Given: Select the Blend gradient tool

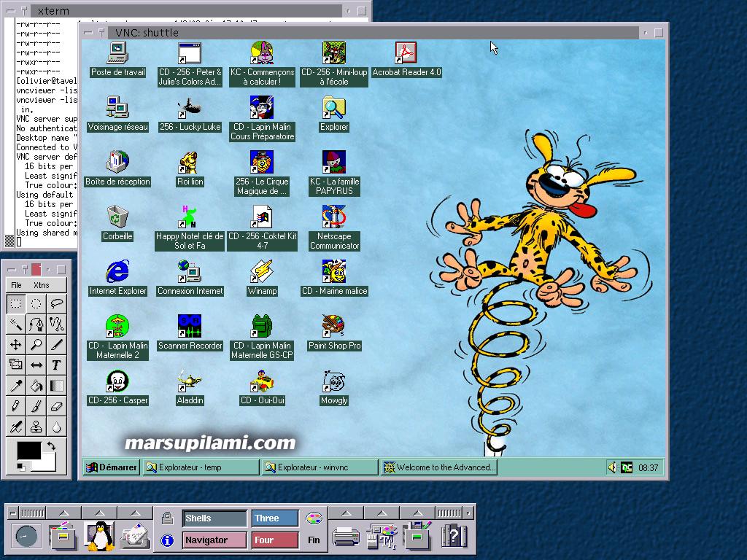Looking at the screenshot, I should click(56, 386).
